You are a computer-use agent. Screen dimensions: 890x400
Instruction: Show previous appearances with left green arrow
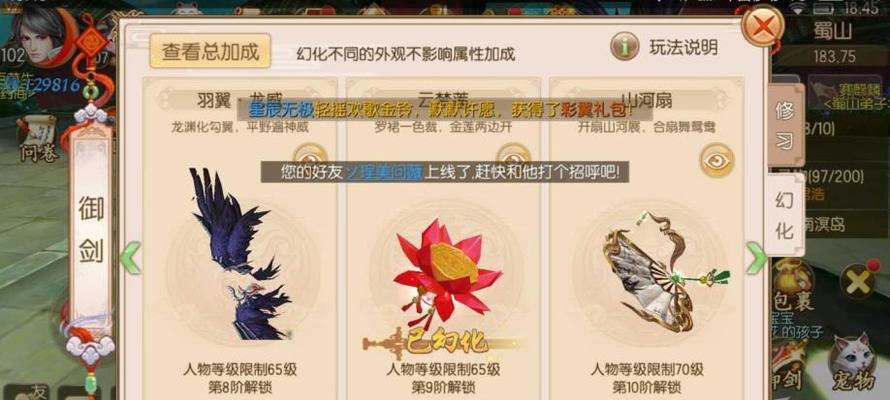(x=130, y=258)
